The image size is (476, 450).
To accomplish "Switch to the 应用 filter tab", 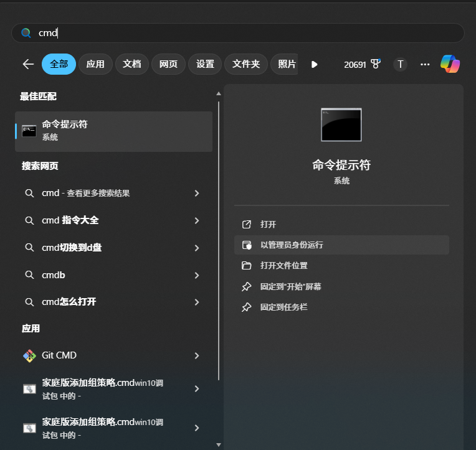I will (95, 64).
